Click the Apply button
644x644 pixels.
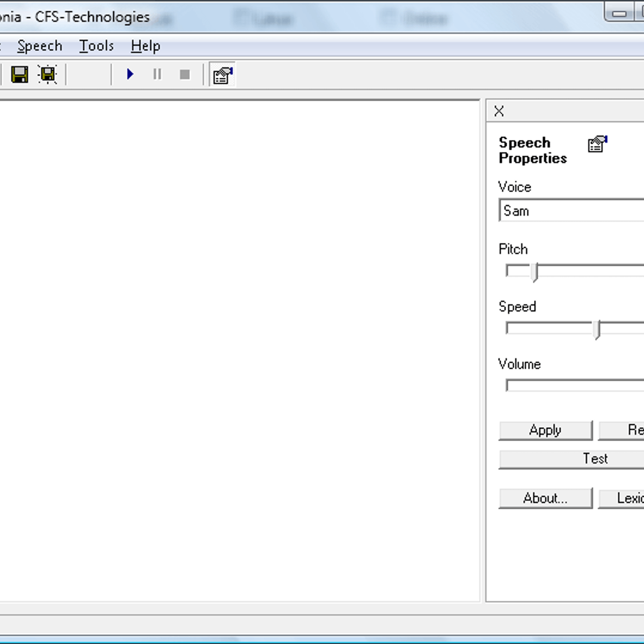pyautogui.click(x=545, y=430)
